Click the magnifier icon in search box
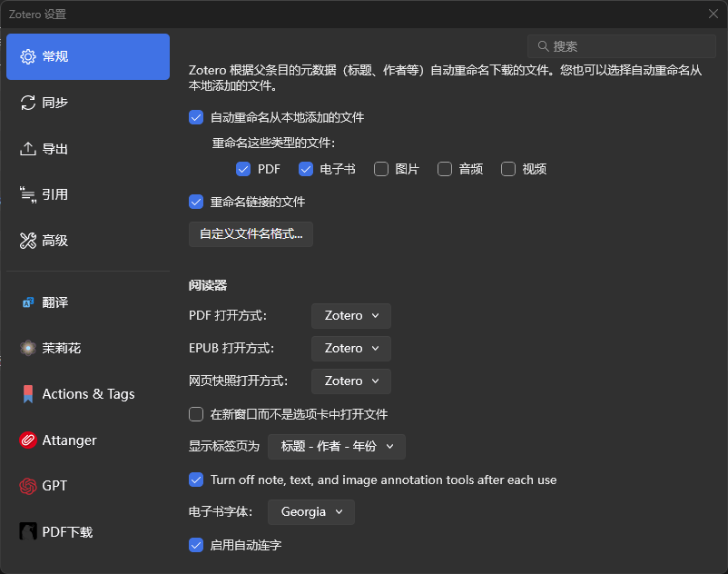728x574 pixels. pyautogui.click(x=543, y=46)
